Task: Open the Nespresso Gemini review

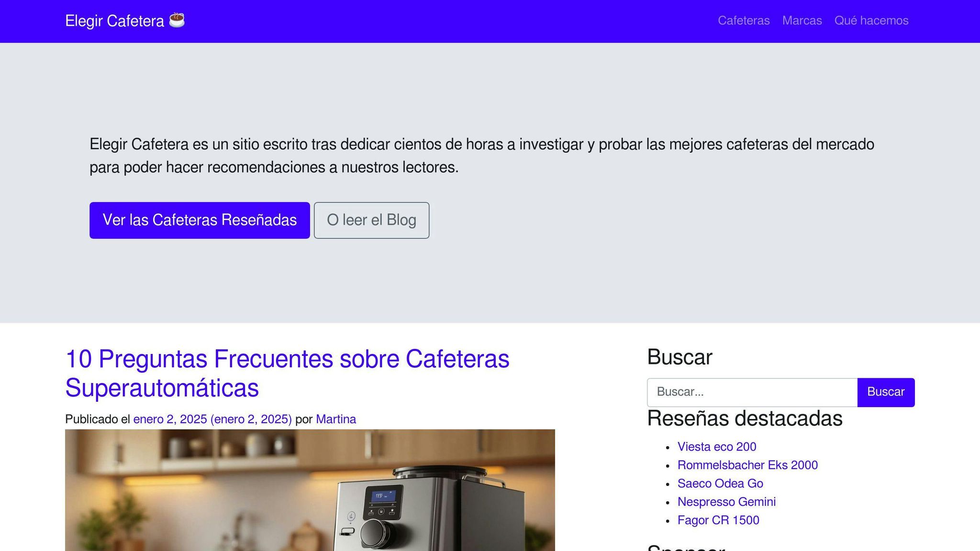Action: 726,502
